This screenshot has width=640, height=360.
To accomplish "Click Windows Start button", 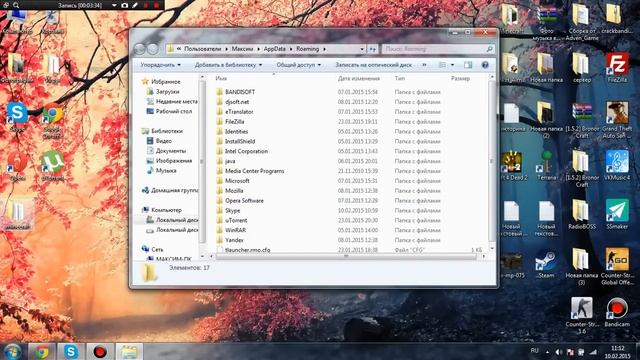I will coord(13,352).
